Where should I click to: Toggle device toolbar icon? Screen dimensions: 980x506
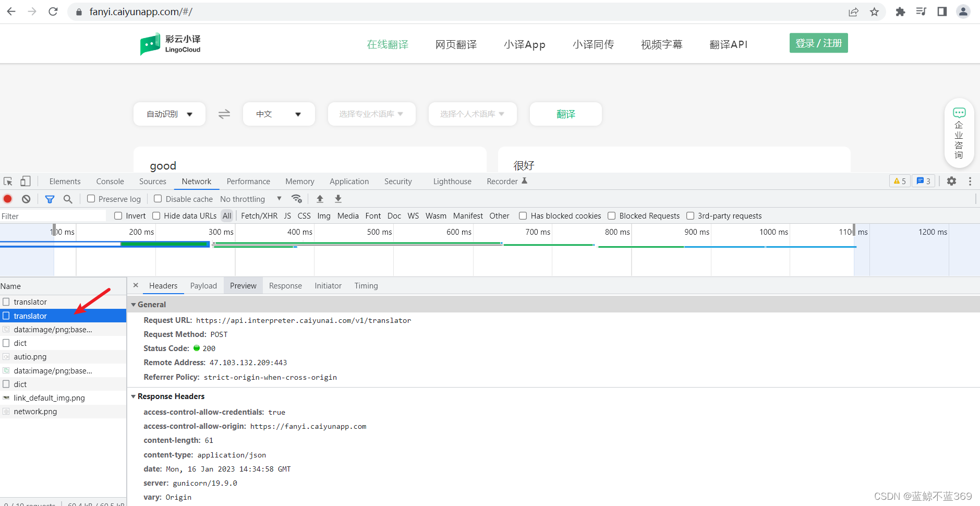pos(25,181)
